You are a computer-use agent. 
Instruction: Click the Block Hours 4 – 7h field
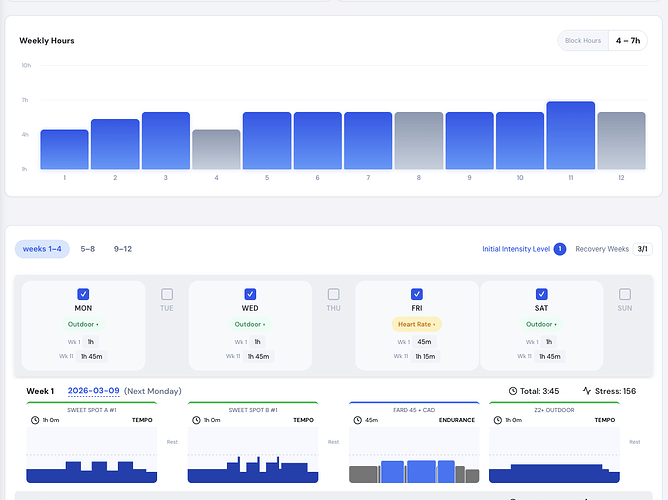[629, 41]
